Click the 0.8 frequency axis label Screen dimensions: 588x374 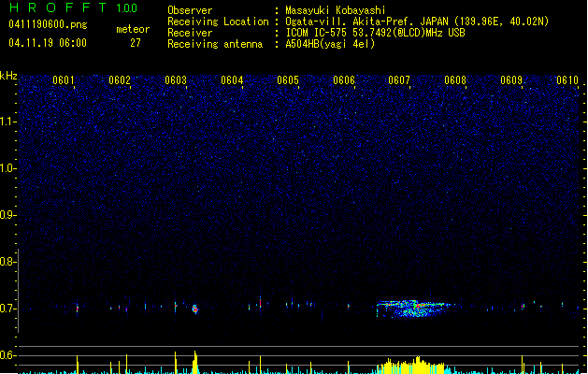(x=7, y=262)
